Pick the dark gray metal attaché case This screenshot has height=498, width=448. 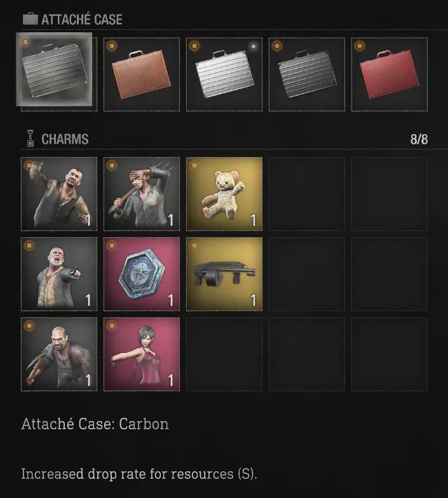(307, 74)
